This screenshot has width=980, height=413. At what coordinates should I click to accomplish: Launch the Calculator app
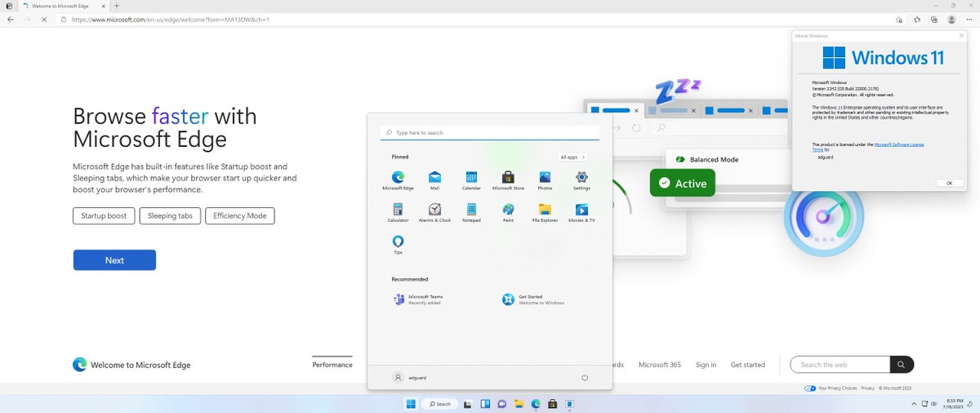tap(398, 212)
